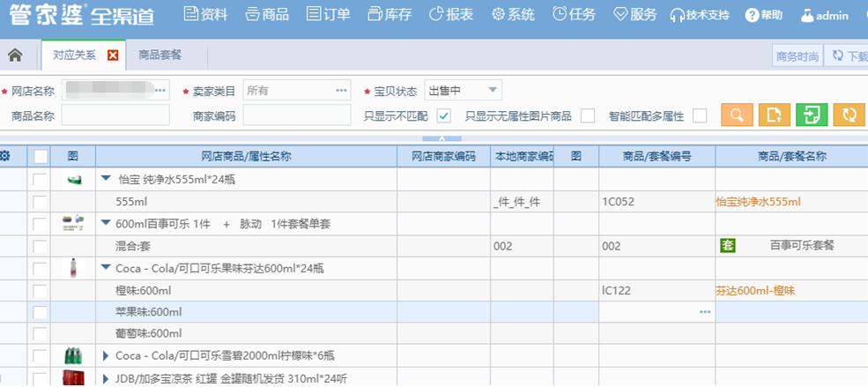Enable 智能匹配多属性 checkbox
This screenshot has width=868, height=387.
[x=700, y=115]
